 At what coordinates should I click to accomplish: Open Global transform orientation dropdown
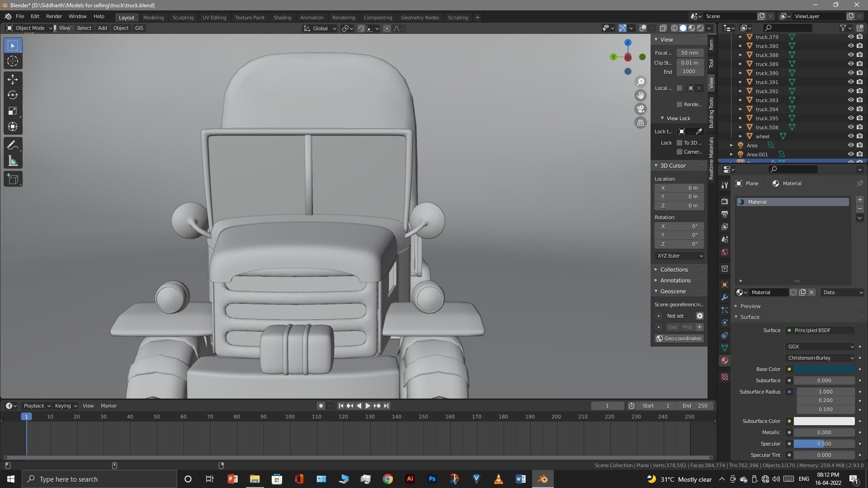click(320, 28)
